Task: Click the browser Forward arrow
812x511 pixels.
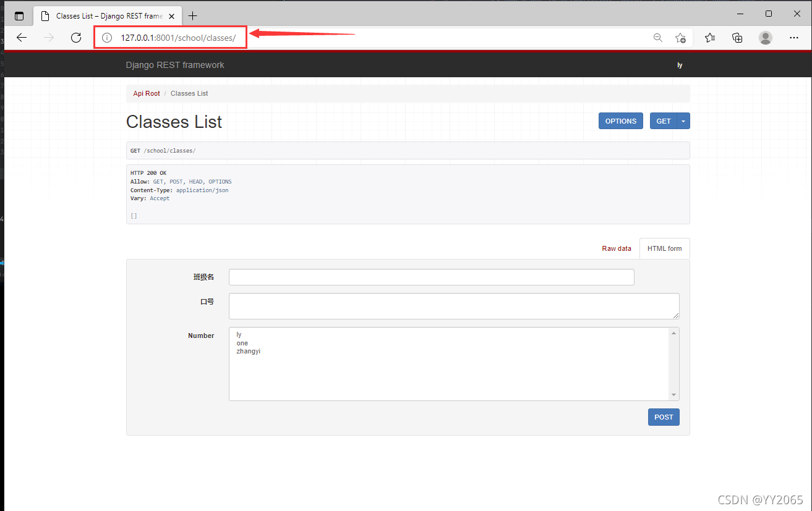Action: click(49, 38)
